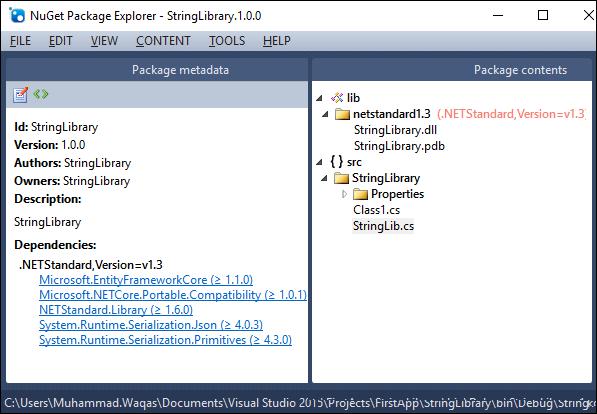The image size is (597, 414).
Task: Open System.Runtime.Serialization.Json dependency link
Action: coord(151,324)
